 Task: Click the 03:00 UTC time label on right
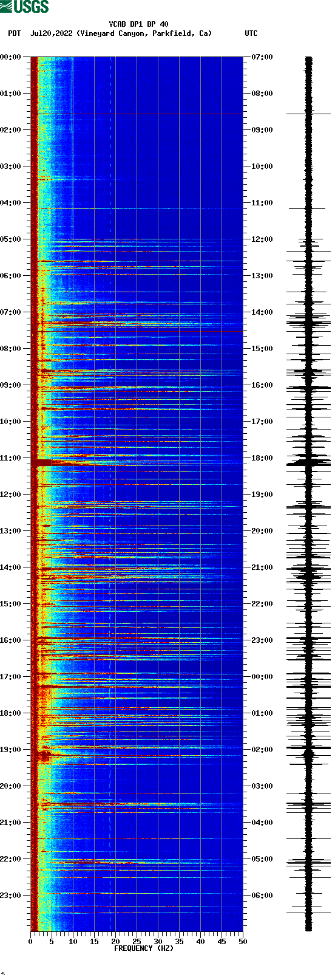pyautogui.click(x=262, y=786)
